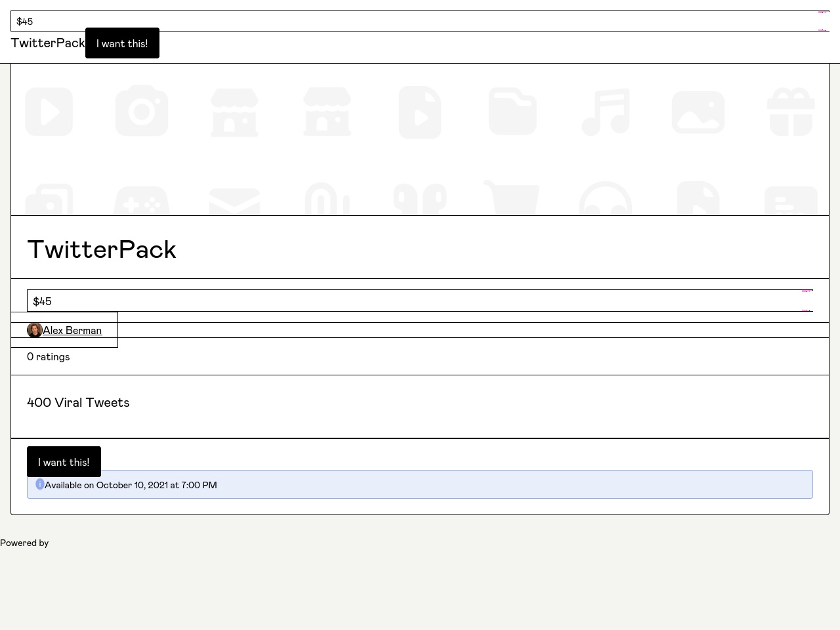Image resolution: width=840 pixels, height=630 pixels.
Task: Click the I want this! button beside the TwitterPack header name
Action: tap(122, 43)
